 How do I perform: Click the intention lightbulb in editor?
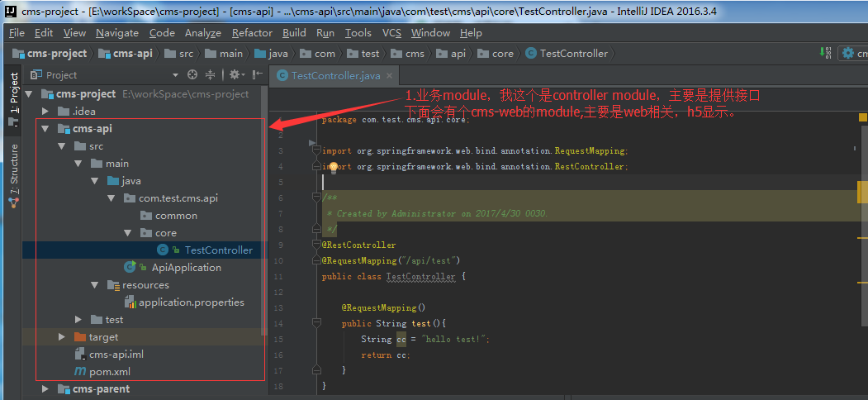click(x=334, y=166)
